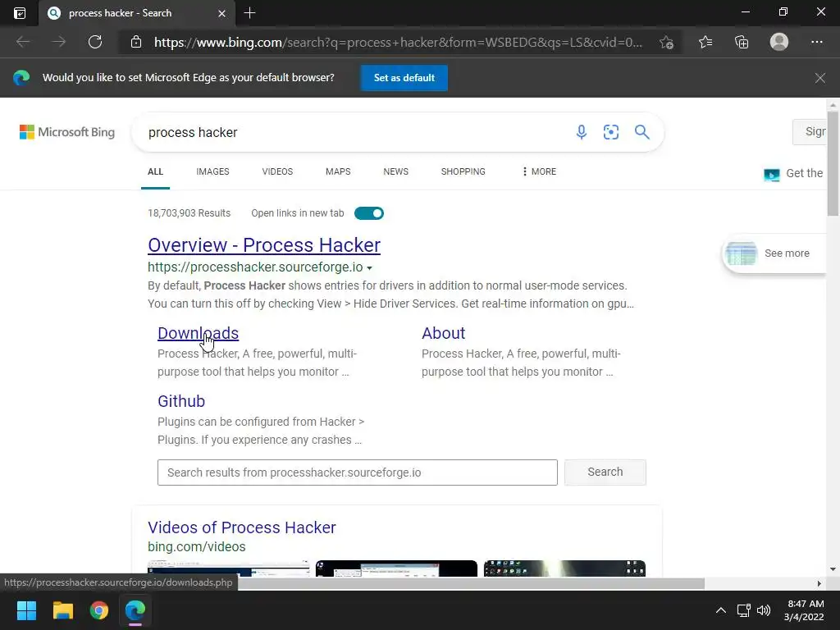
Task: Click Microsoft Edge taskbar icon
Action: [135, 610]
